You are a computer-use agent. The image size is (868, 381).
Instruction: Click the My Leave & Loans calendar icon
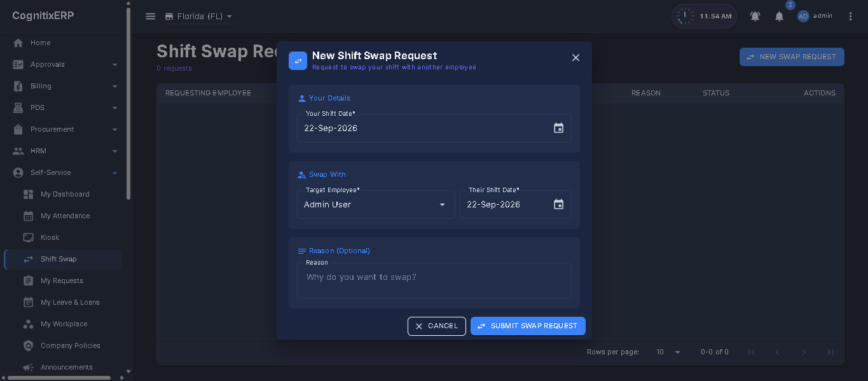click(28, 302)
